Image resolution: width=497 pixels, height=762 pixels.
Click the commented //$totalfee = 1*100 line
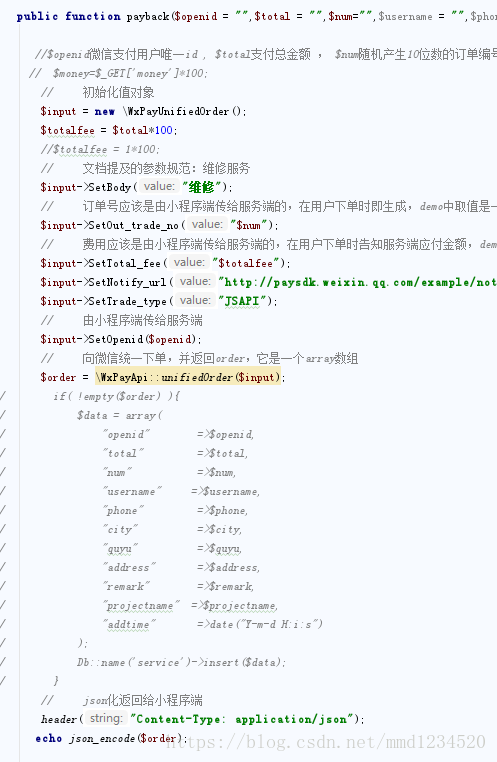point(100,150)
